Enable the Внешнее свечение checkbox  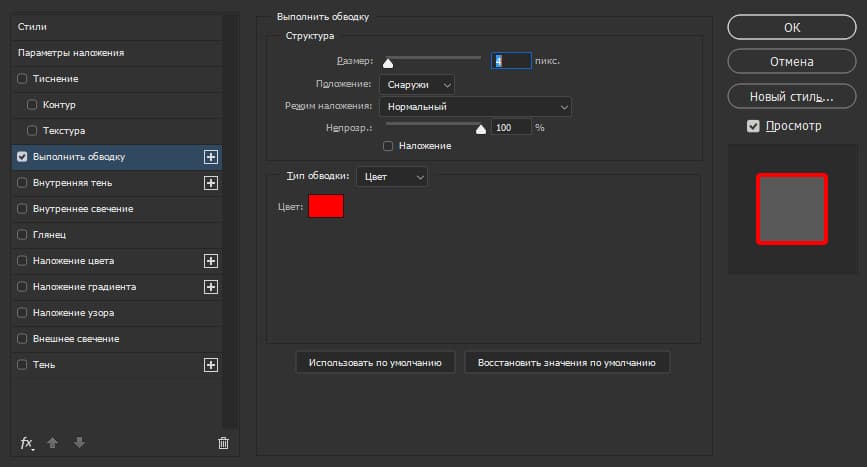coord(22,338)
